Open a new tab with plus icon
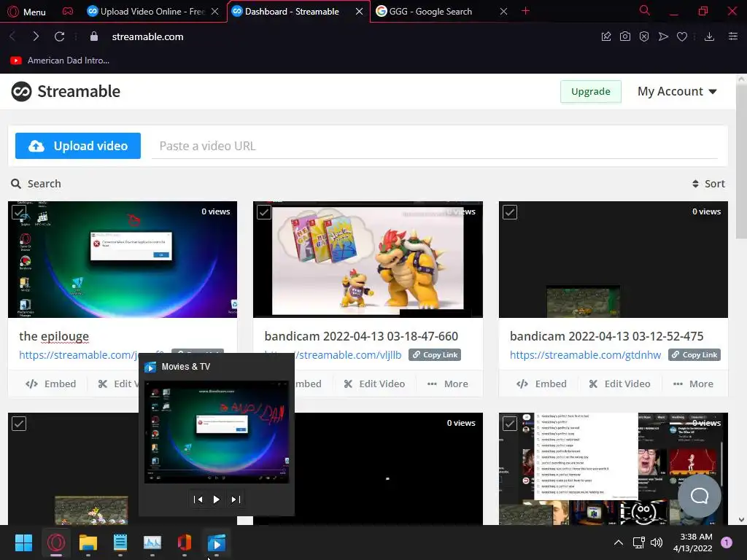The width and height of the screenshot is (747, 560). coord(525,11)
